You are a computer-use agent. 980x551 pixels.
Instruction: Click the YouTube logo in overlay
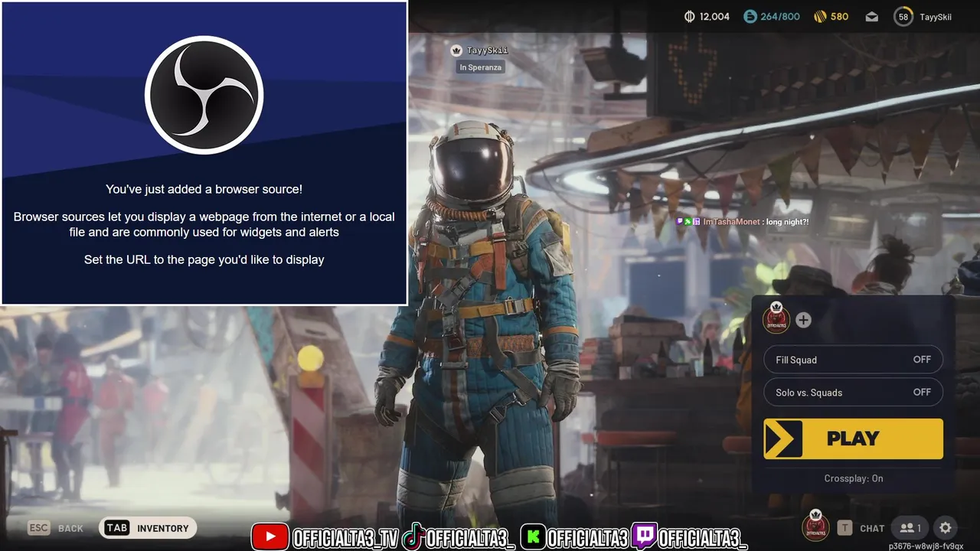click(270, 537)
